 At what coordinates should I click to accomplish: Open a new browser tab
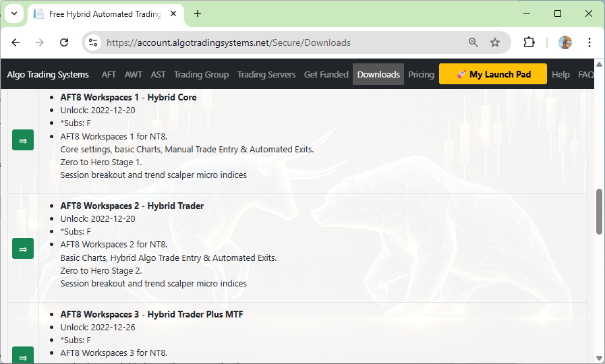(198, 14)
